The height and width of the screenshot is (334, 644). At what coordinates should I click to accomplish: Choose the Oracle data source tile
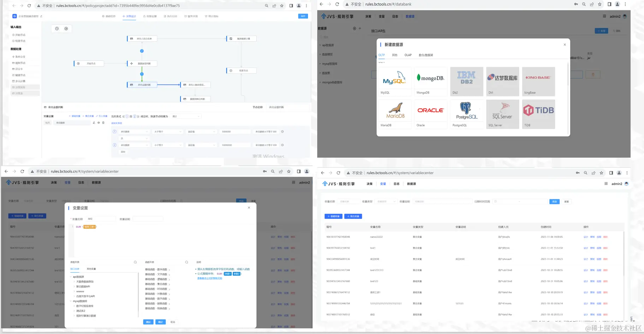(431, 114)
